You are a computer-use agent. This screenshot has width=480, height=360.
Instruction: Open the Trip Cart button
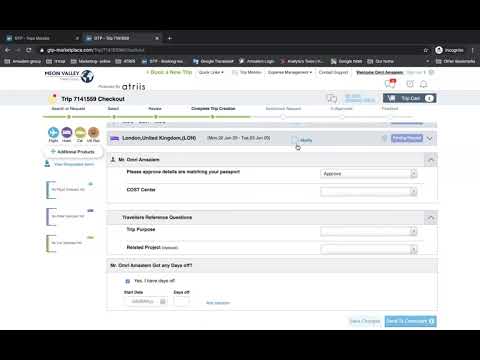[410, 98]
